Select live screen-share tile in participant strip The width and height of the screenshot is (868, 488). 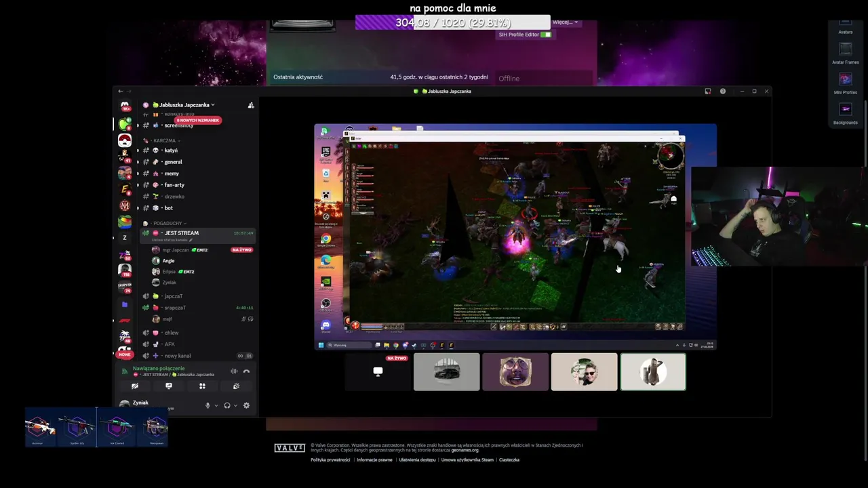(378, 371)
